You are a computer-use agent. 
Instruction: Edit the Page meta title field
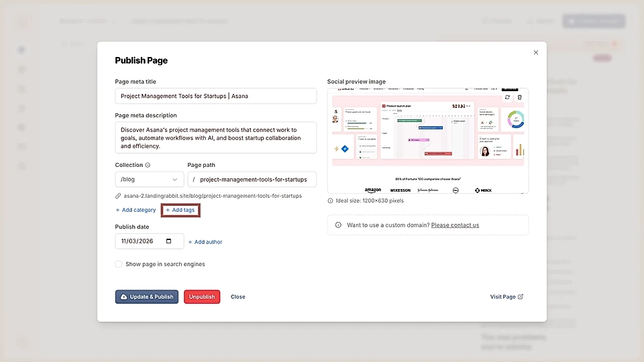pyautogui.click(x=215, y=96)
